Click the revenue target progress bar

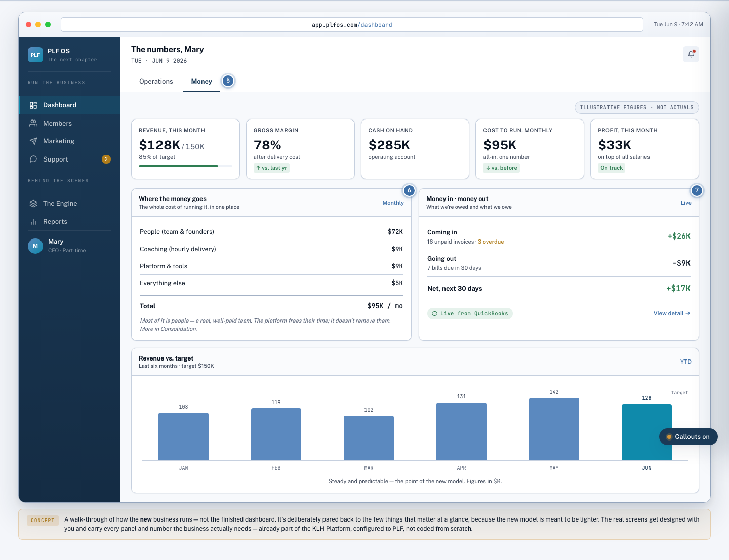click(185, 166)
